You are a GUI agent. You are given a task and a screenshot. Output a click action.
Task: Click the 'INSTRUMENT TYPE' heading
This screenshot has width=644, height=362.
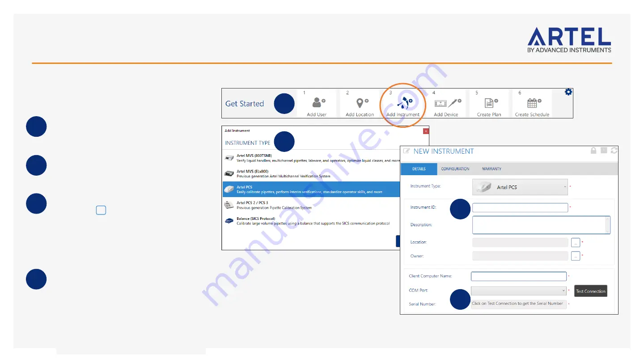tap(248, 143)
